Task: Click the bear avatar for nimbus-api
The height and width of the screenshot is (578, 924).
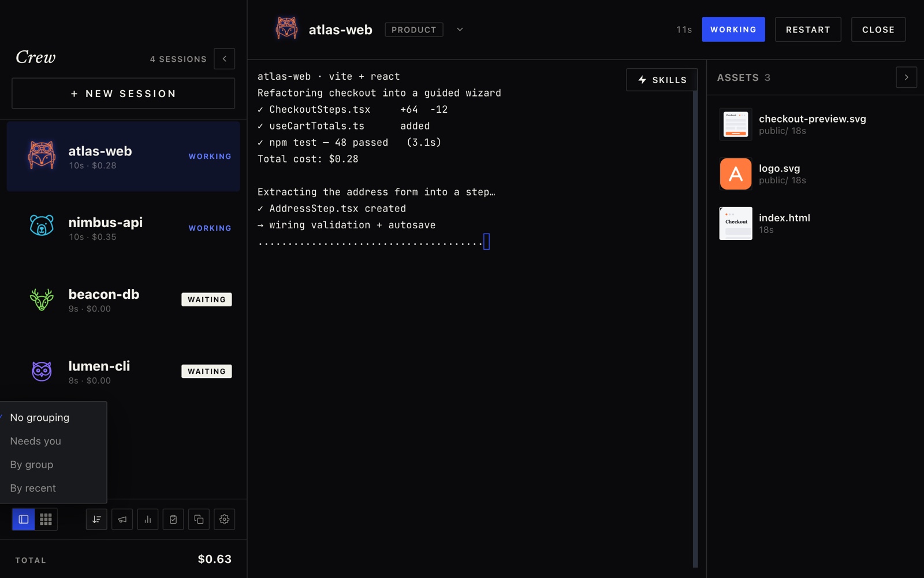Action: pos(42,226)
